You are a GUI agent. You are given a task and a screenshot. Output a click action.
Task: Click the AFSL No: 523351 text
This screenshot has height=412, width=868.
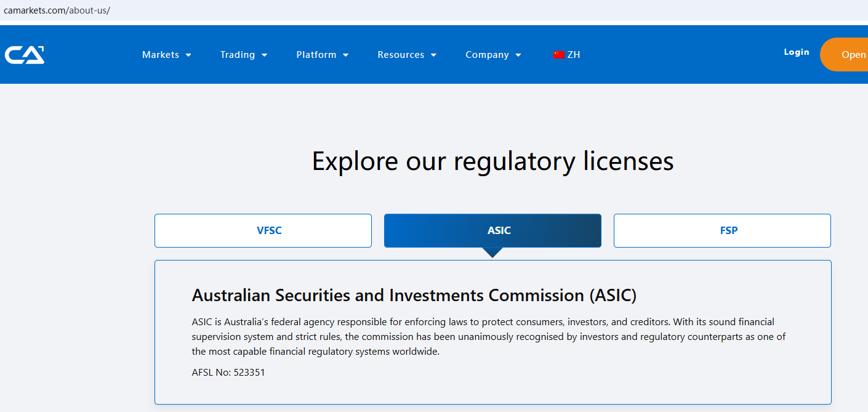[x=228, y=373]
